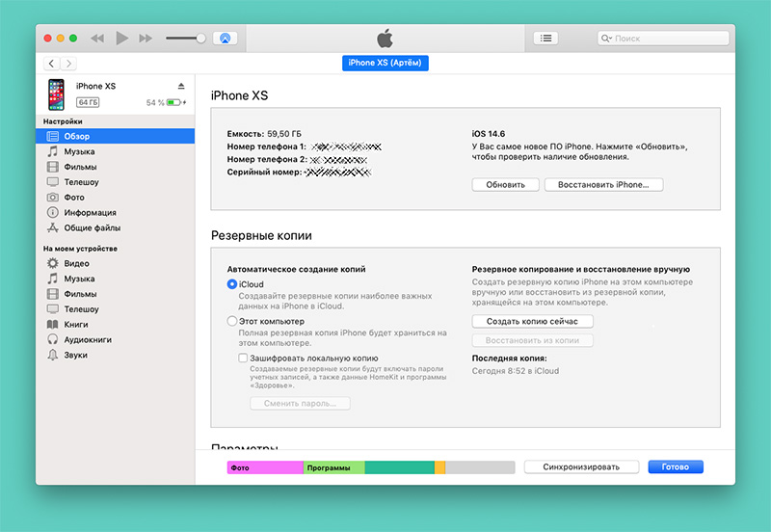Select Обзор in Настройки sidebar
This screenshot has width=771, height=532.
pos(115,136)
